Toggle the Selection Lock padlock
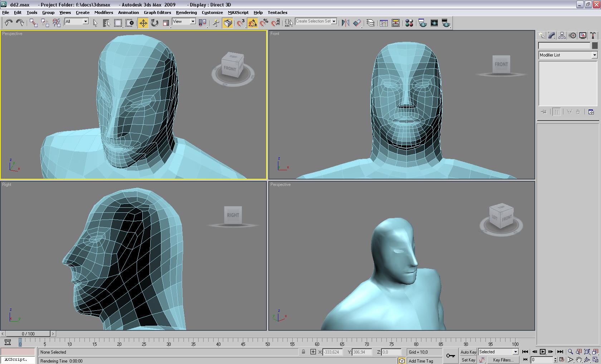Screen dimensions: 601x364 tap(303, 352)
